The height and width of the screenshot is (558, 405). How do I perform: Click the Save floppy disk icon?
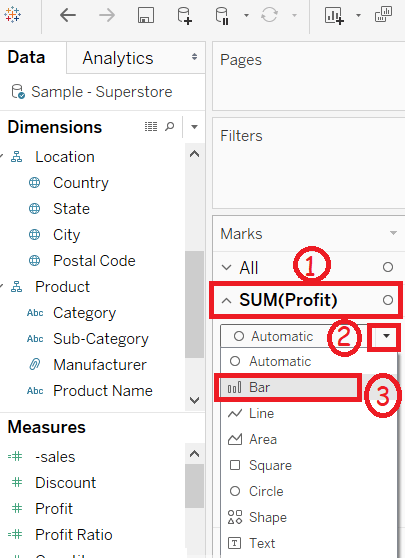pyautogui.click(x=146, y=15)
